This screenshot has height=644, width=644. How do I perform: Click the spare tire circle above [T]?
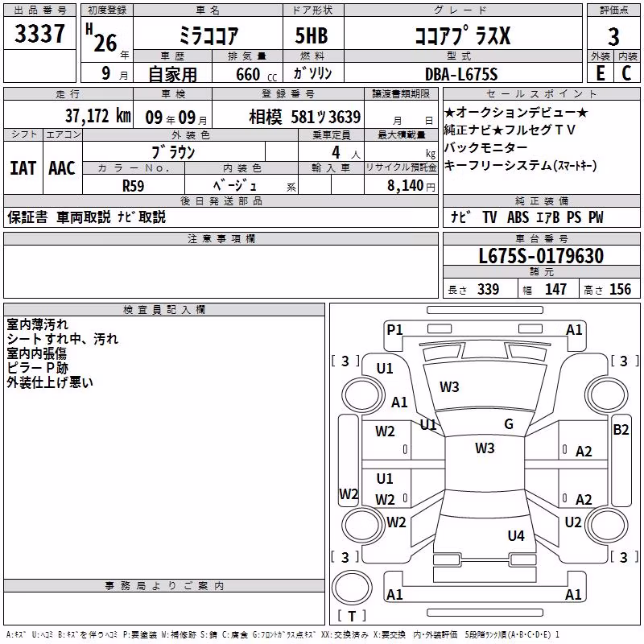[x=352, y=587]
